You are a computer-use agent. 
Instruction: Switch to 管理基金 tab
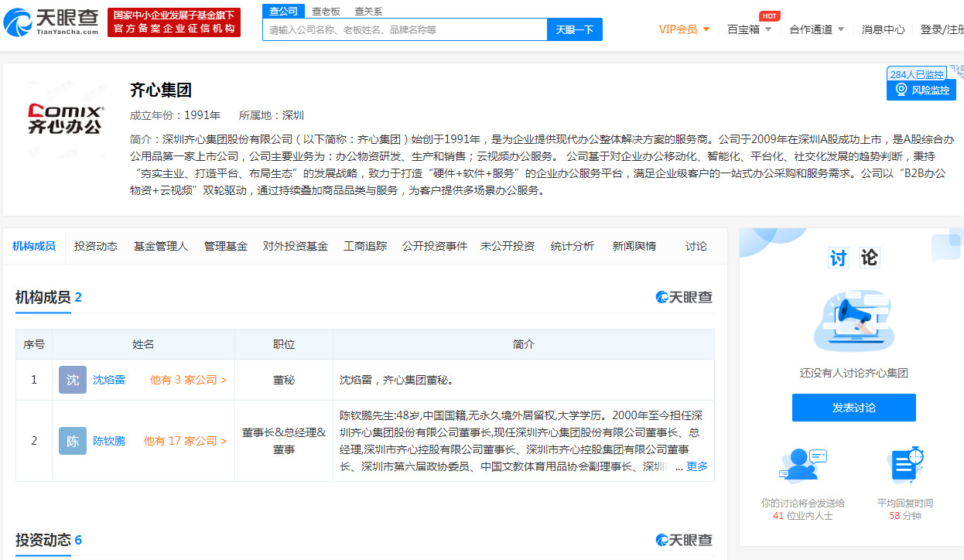point(226,246)
